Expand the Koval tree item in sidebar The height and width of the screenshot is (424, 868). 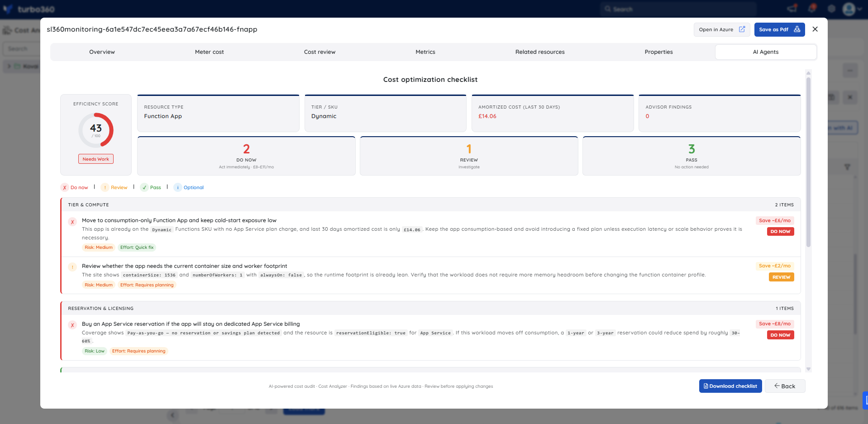coord(9,66)
